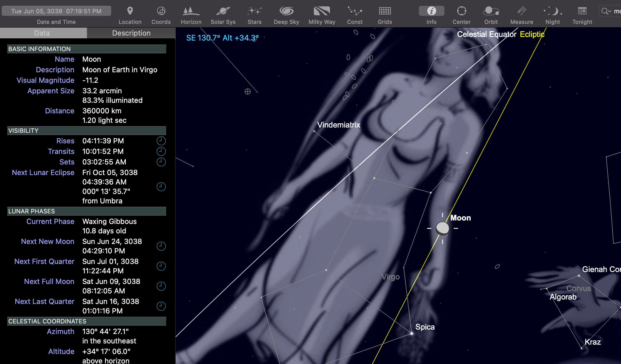Click the Algorab star label

click(563, 297)
